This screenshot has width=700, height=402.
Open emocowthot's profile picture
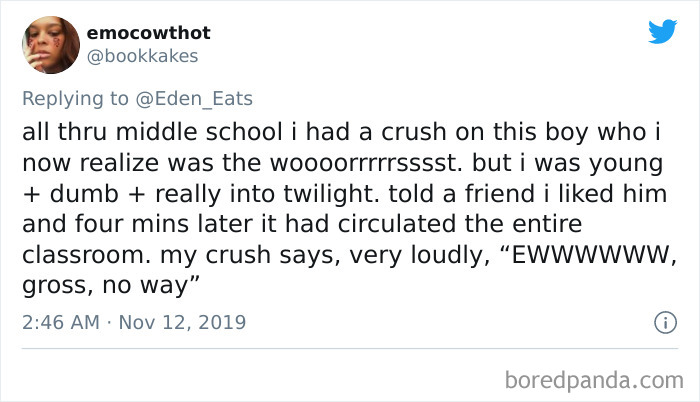[51, 45]
